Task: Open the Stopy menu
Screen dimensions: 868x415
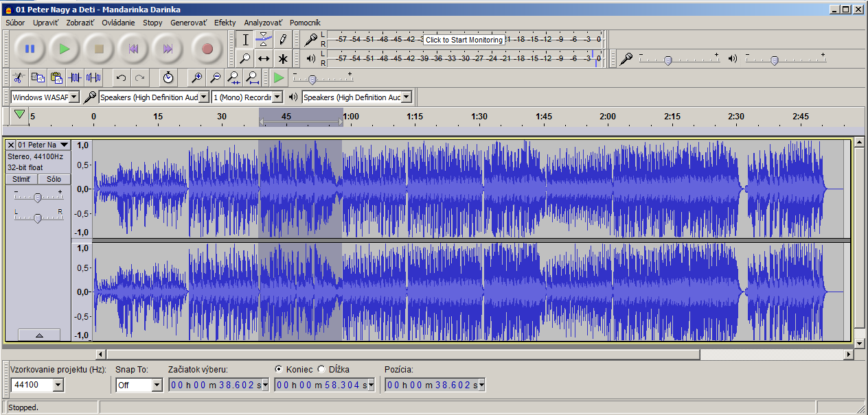Action: 152,23
